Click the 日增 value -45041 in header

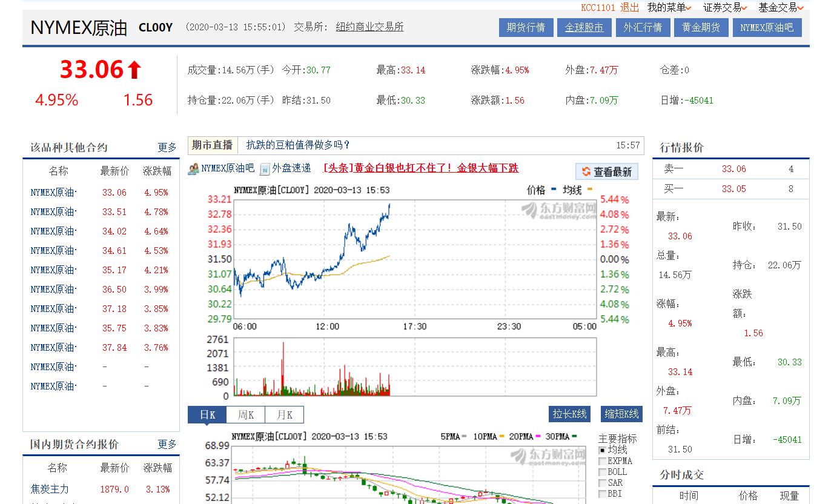(699, 101)
